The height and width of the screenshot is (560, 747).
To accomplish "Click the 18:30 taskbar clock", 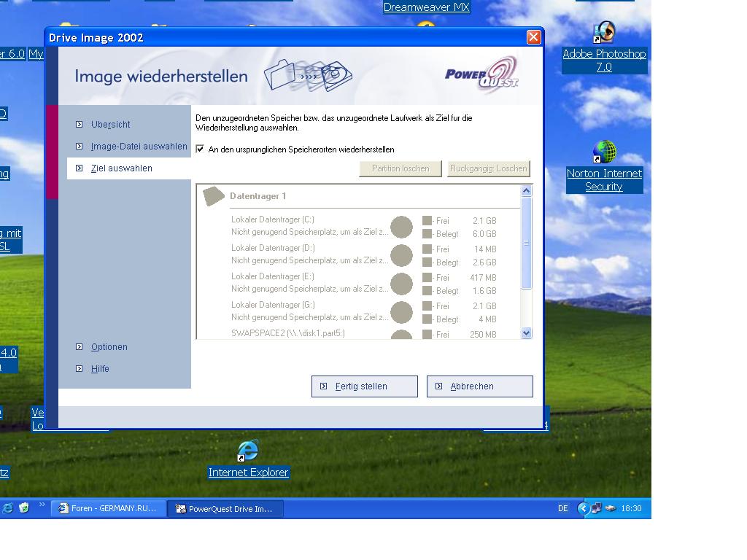I will pos(631,508).
